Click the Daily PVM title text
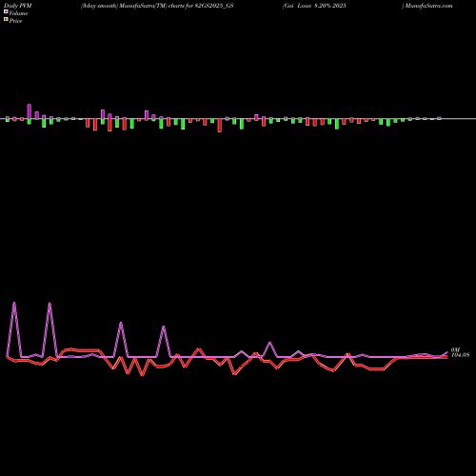The image size is (476, 476). tap(18, 6)
